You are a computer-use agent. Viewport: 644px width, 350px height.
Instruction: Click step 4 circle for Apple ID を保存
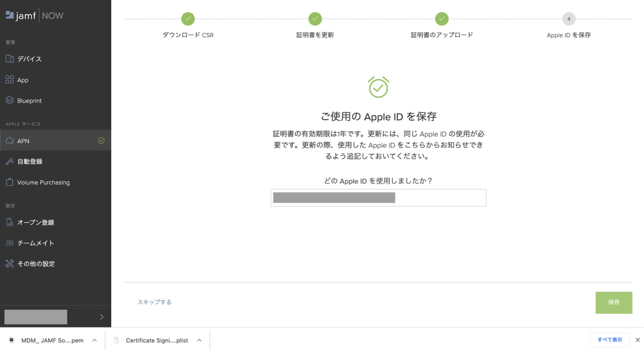[569, 19]
